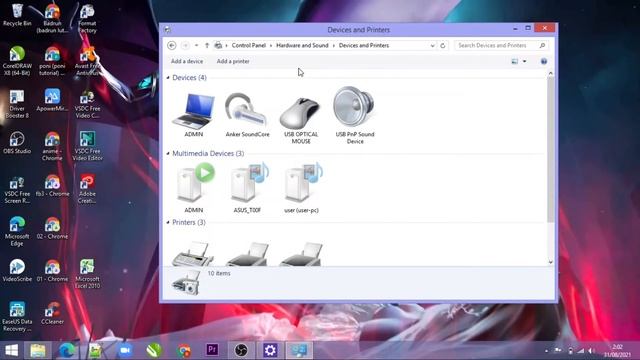Open CorelDRAW X8 desktop shortcut
The image size is (640, 360).
tap(17, 60)
